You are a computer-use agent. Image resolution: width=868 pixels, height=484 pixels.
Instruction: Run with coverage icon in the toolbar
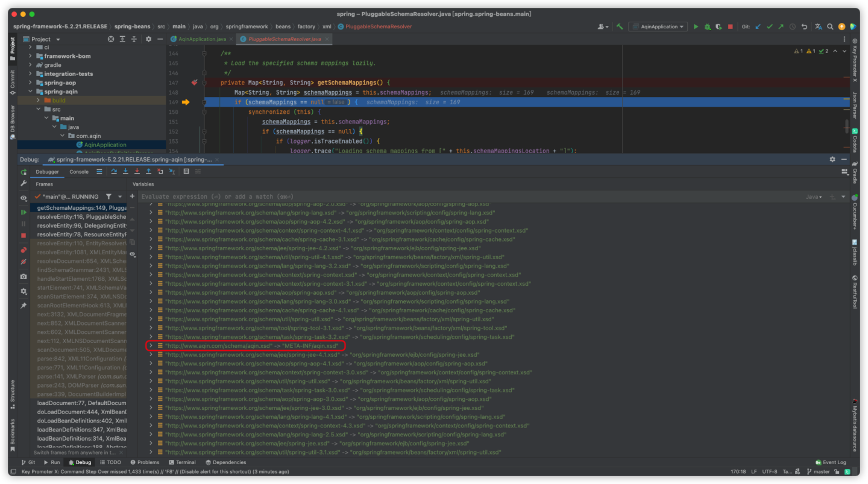click(719, 27)
